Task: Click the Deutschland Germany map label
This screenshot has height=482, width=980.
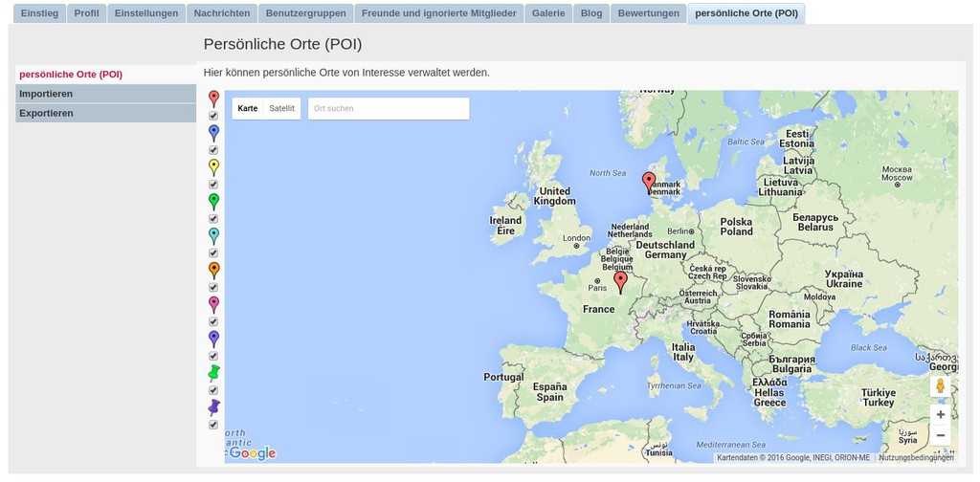Action: (x=665, y=250)
